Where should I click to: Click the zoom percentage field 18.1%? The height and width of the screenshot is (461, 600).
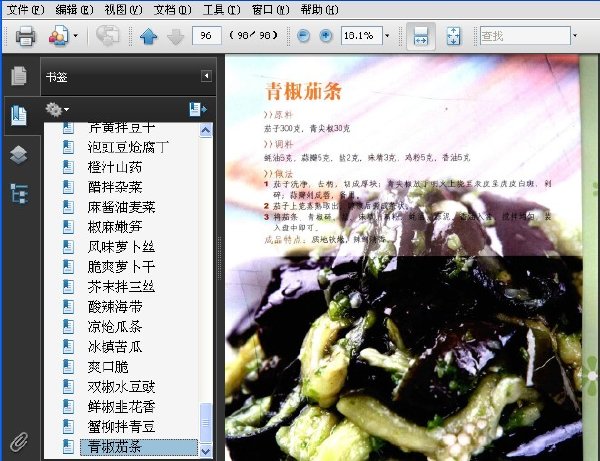pos(361,36)
